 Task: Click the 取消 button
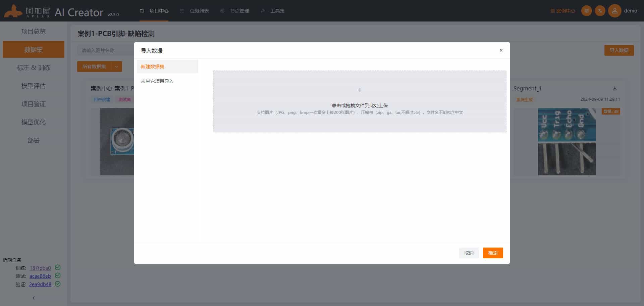(469, 253)
